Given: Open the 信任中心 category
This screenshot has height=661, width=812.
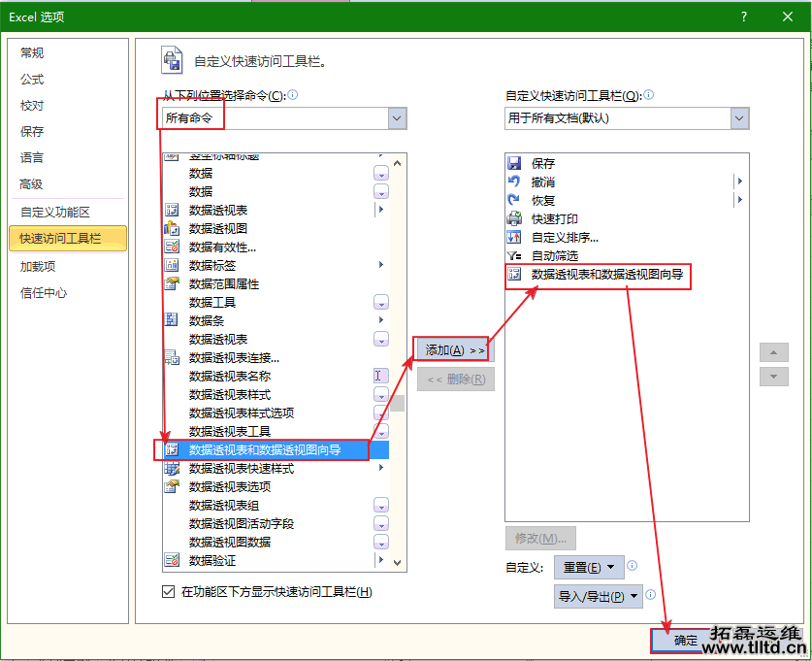Looking at the screenshot, I should pyautogui.click(x=44, y=292).
